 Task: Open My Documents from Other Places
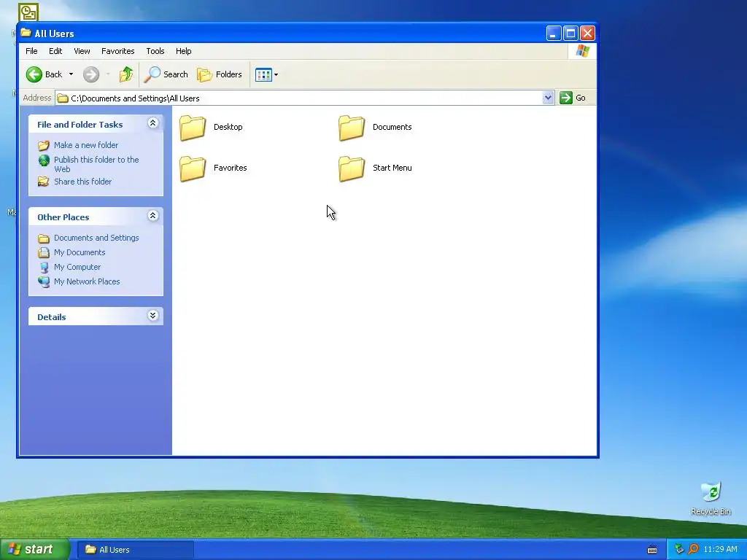pyautogui.click(x=80, y=252)
